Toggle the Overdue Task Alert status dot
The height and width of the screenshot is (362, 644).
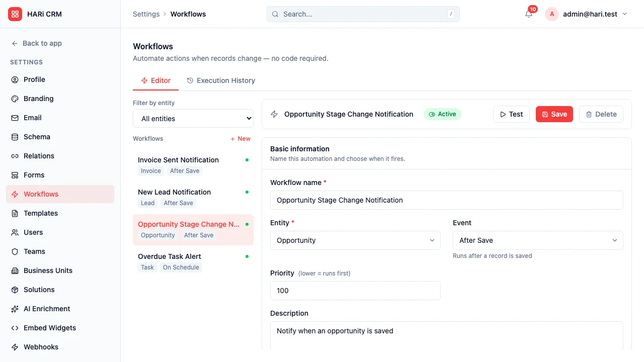[x=247, y=256]
